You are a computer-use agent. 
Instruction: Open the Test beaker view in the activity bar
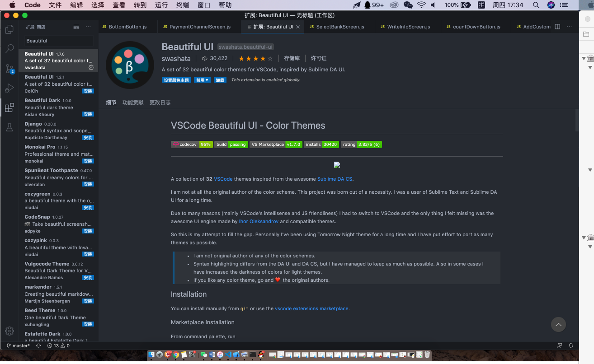point(9,127)
